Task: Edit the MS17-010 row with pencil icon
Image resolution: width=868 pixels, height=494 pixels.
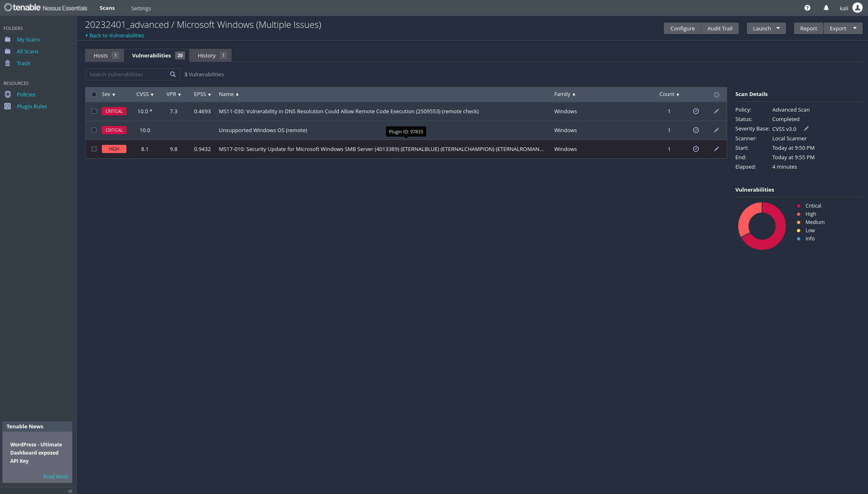Action: click(x=716, y=149)
